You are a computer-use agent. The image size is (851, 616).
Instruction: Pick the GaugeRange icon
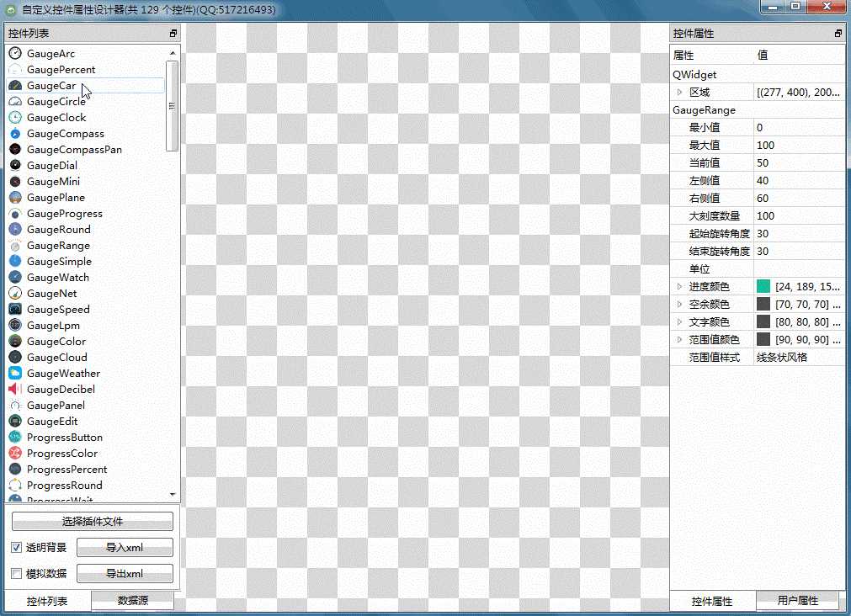coord(15,246)
